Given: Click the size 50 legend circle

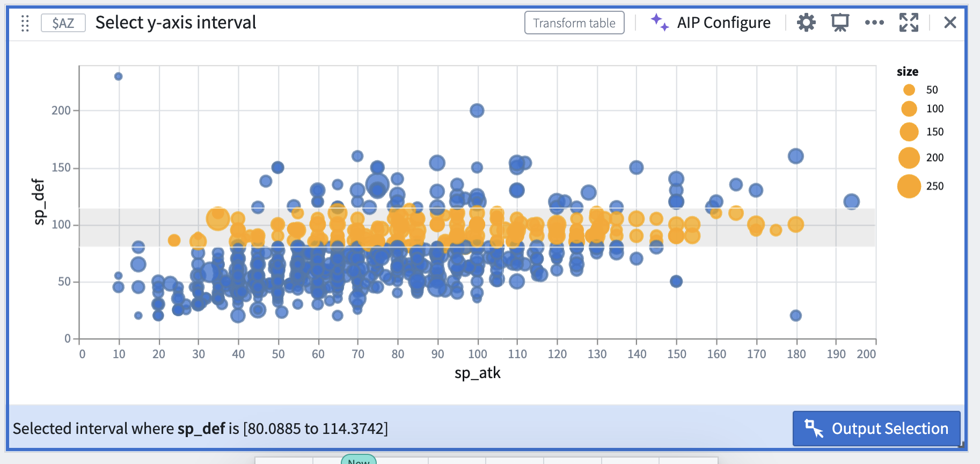Looking at the screenshot, I should click(909, 90).
